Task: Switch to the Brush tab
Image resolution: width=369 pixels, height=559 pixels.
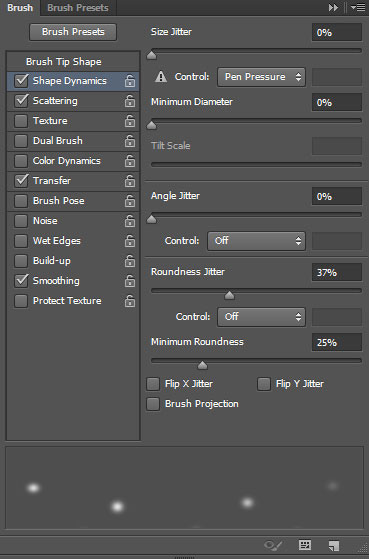Action: click(20, 7)
